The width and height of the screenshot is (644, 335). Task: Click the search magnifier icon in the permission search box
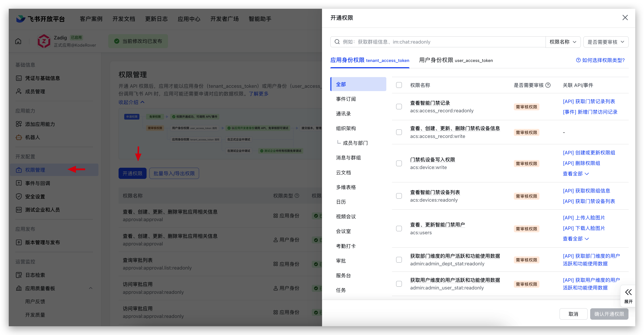[337, 42]
